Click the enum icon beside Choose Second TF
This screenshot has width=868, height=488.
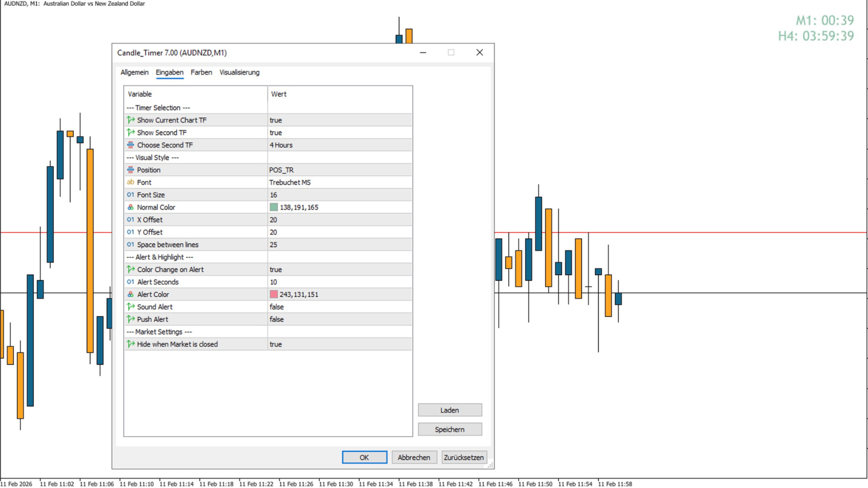click(131, 145)
